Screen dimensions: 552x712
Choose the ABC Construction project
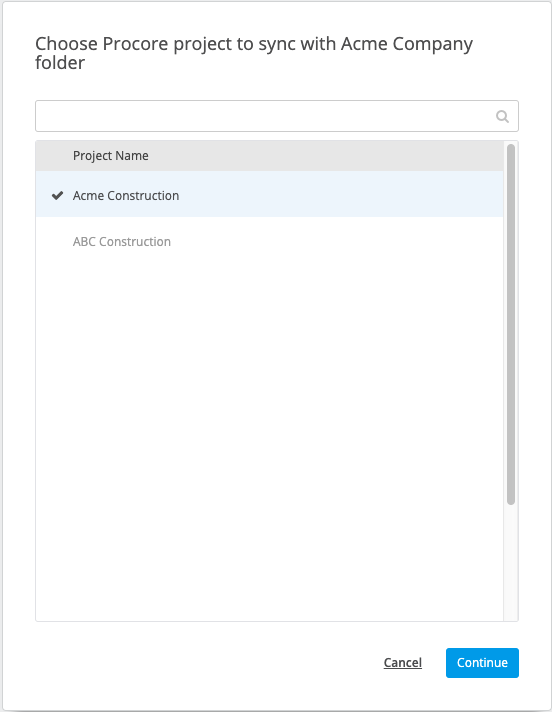tap(269, 240)
